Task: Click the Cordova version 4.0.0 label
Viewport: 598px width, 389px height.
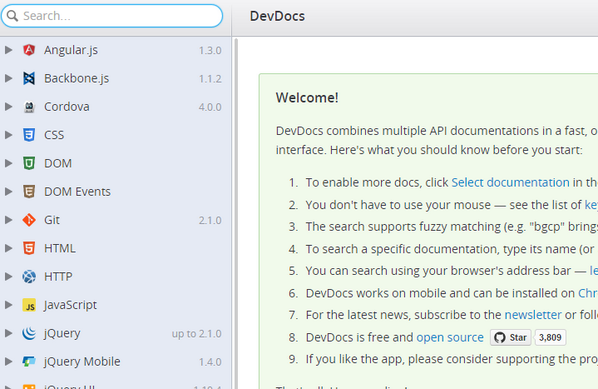Action: pos(210,107)
